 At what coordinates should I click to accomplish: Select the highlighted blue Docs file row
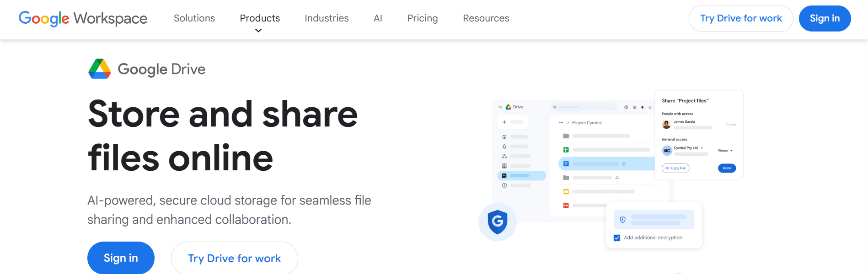point(606,163)
